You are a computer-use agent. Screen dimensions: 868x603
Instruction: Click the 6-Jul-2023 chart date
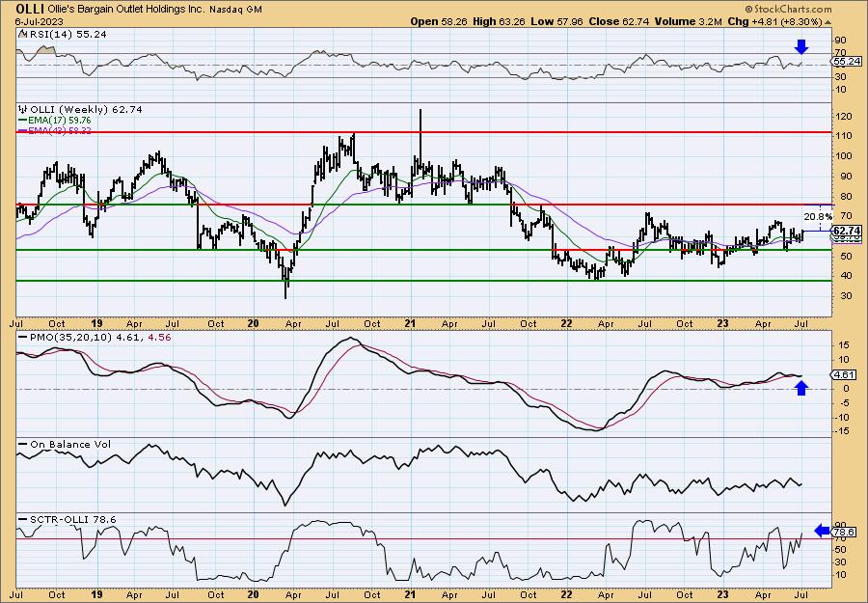coord(40,21)
